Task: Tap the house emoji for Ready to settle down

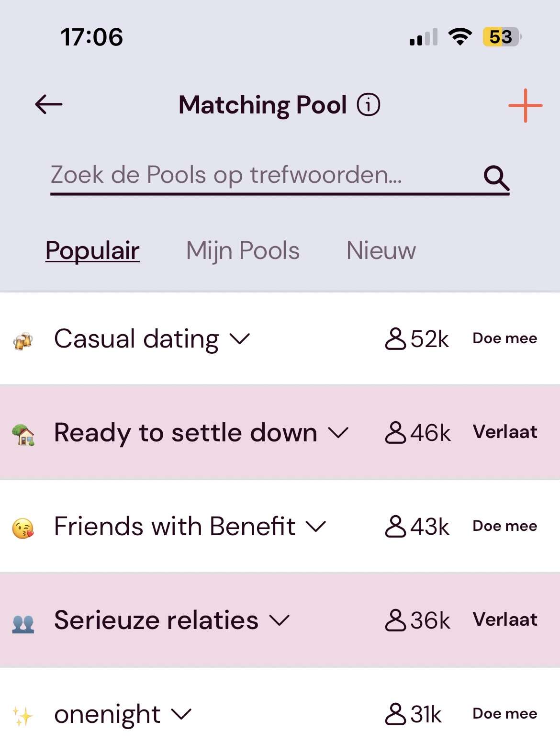Action: [x=23, y=435]
